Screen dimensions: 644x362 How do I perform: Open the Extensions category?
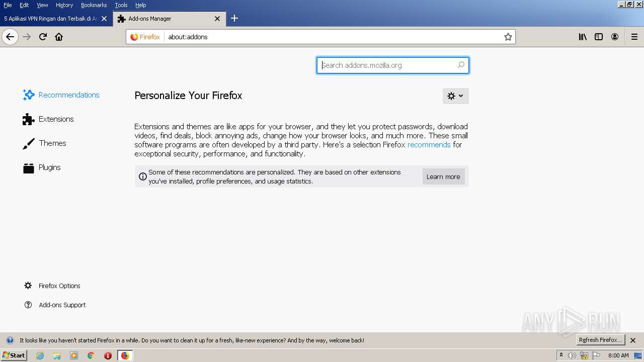(48, 119)
